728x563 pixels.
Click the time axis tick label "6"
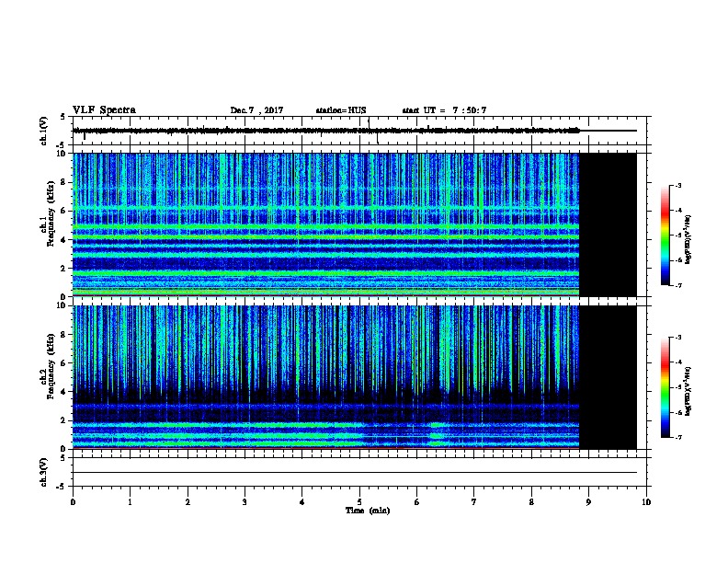click(x=416, y=501)
